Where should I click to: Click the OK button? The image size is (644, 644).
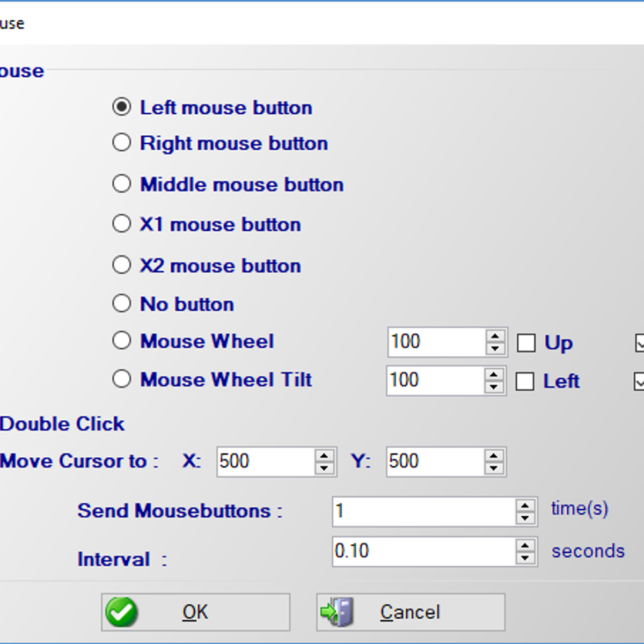[x=195, y=612]
